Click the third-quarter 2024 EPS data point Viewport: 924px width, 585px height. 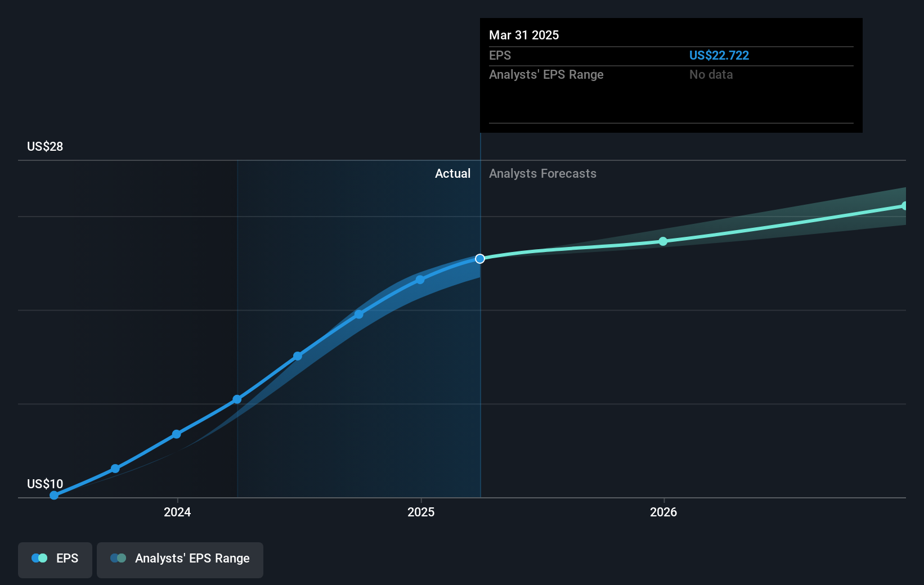coord(359,314)
